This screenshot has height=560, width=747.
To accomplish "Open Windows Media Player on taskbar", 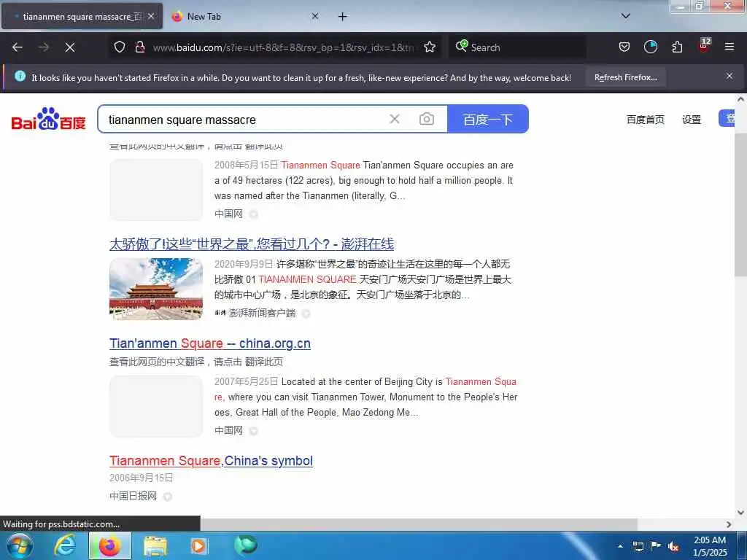I will [x=198, y=546].
